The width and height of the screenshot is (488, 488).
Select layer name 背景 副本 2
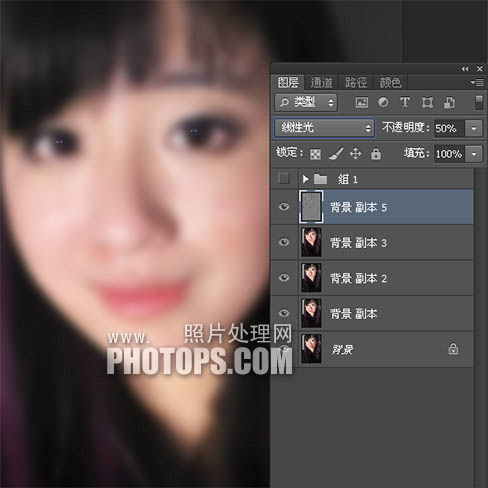[358, 278]
